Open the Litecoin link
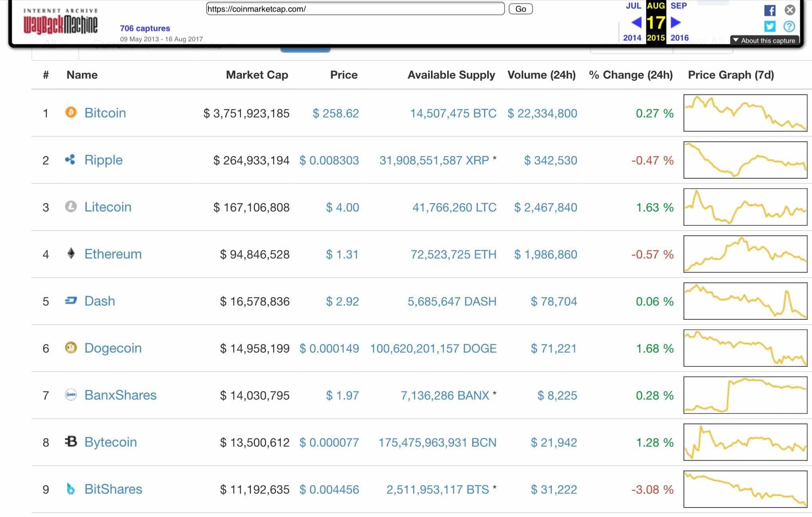812x517 pixels. [x=108, y=207]
